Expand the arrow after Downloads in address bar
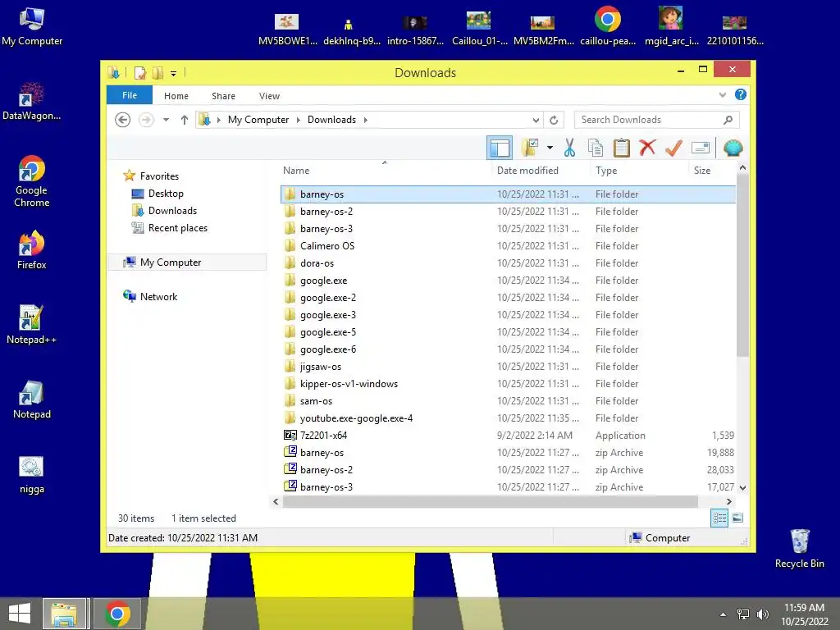The image size is (840, 630). pyautogui.click(x=366, y=120)
